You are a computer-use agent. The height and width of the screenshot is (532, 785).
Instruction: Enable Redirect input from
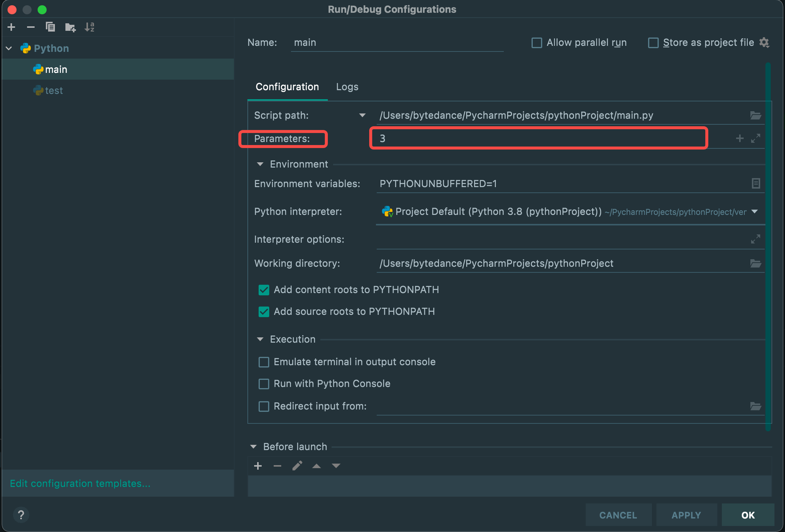[264, 407]
